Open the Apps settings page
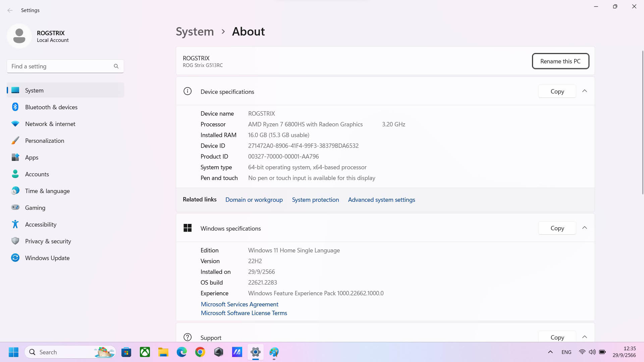Image resolution: width=644 pixels, height=362 pixels. tap(65, 158)
